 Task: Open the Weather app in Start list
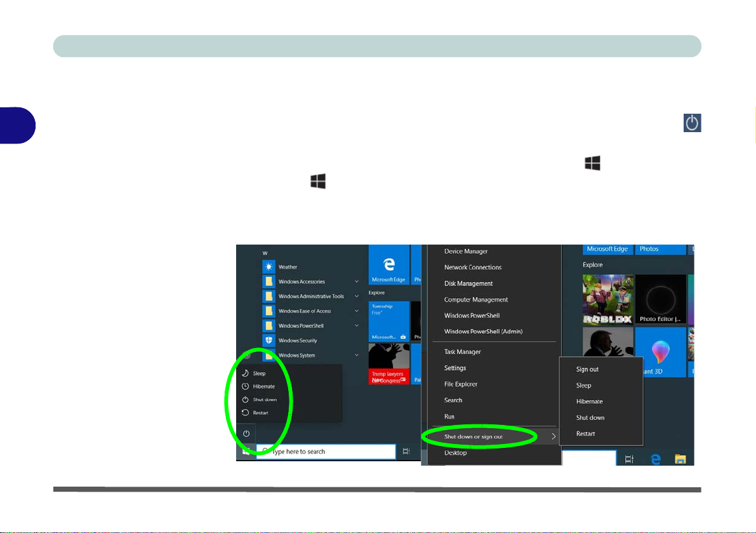point(269,267)
